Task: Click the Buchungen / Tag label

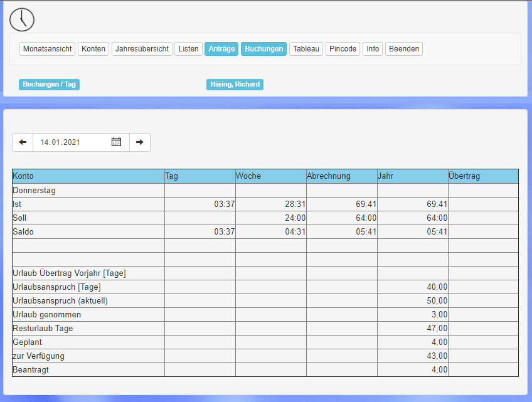Action: [49, 85]
